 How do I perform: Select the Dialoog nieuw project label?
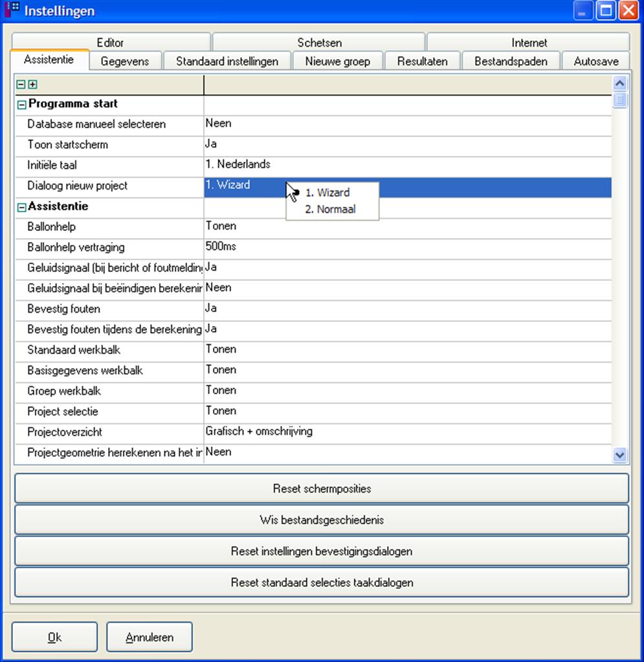(x=77, y=186)
